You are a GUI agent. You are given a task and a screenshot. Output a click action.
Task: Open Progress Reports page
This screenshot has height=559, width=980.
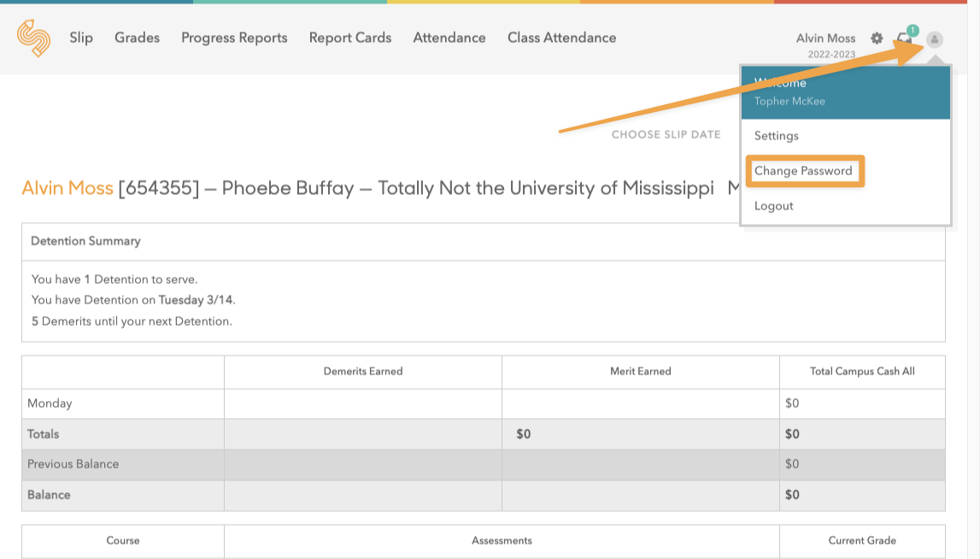tap(234, 38)
